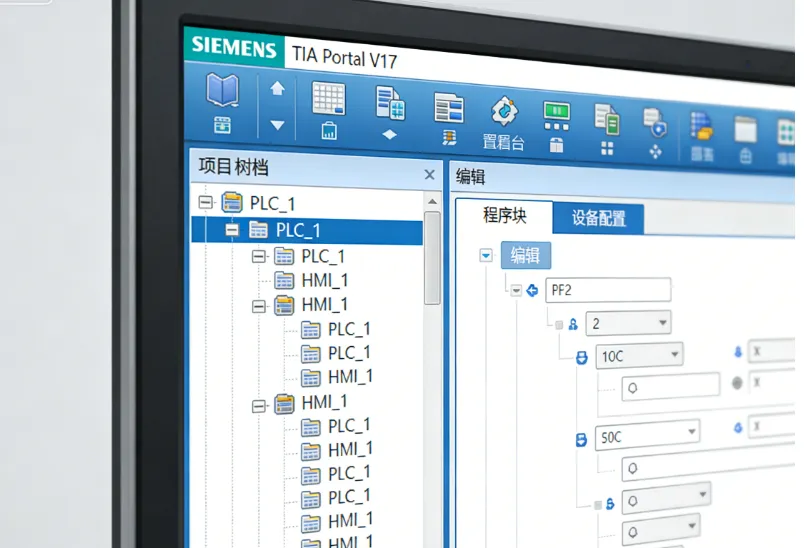Collapse the highlighted PLC_1 node
This screenshot has width=807, height=548.
(232, 230)
